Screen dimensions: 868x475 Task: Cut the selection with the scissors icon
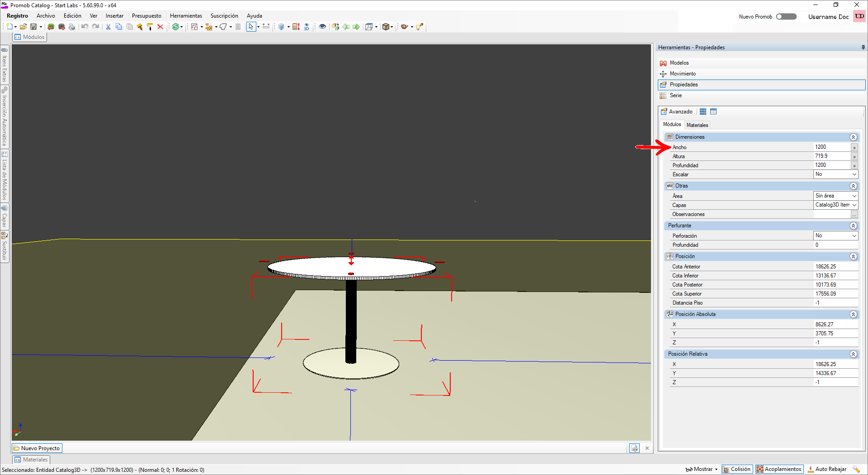pos(108,27)
